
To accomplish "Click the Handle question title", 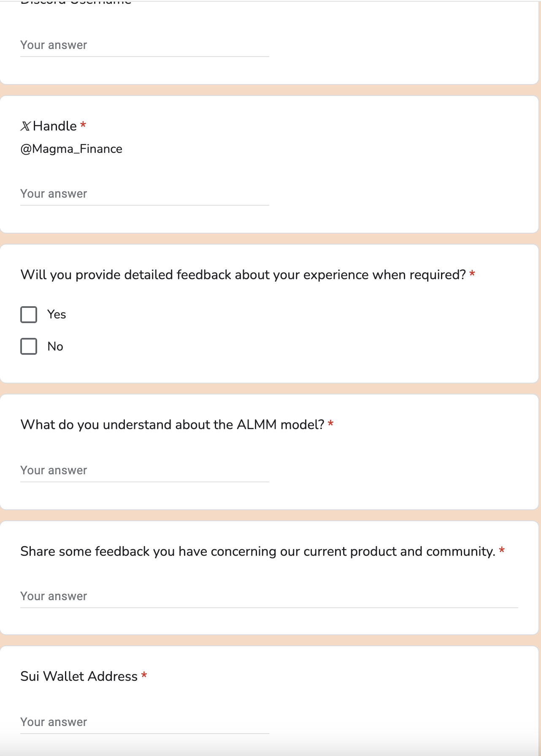I will 55,126.
